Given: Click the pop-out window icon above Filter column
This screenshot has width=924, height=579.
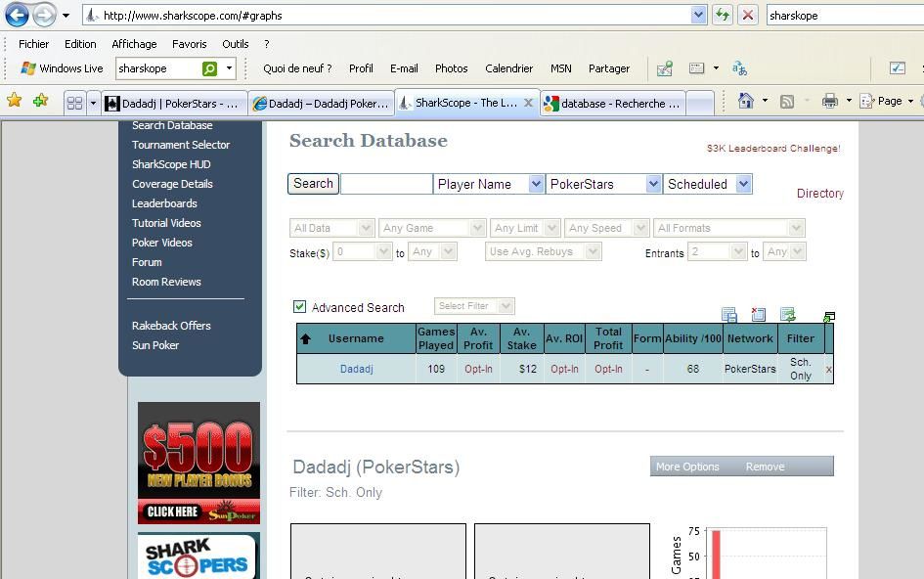Looking at the screenshot, I should click(x=828, y=317).
